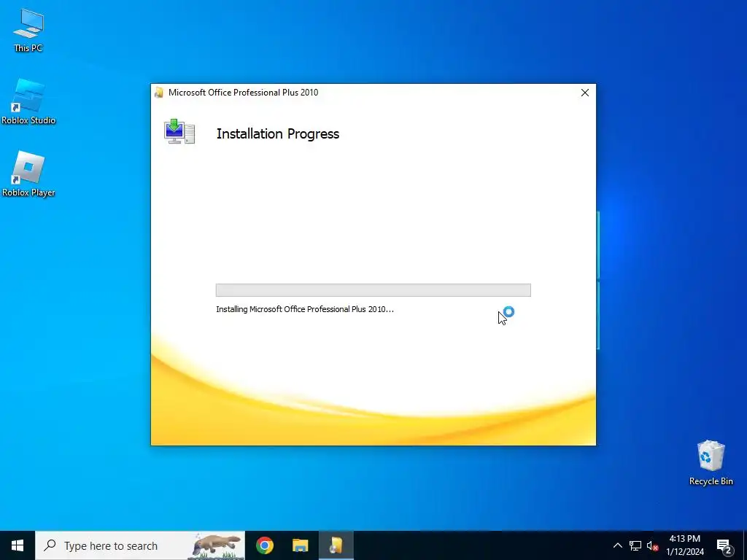Screen dimensions: 747x560
Task: Click the muted volume tray icon
Action: point(652,545)
